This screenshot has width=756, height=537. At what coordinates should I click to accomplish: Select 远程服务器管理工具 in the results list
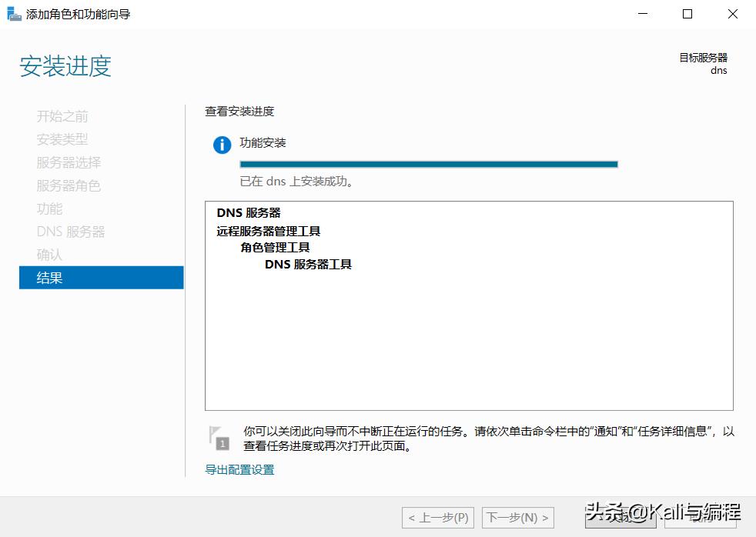tap(268, 230)
